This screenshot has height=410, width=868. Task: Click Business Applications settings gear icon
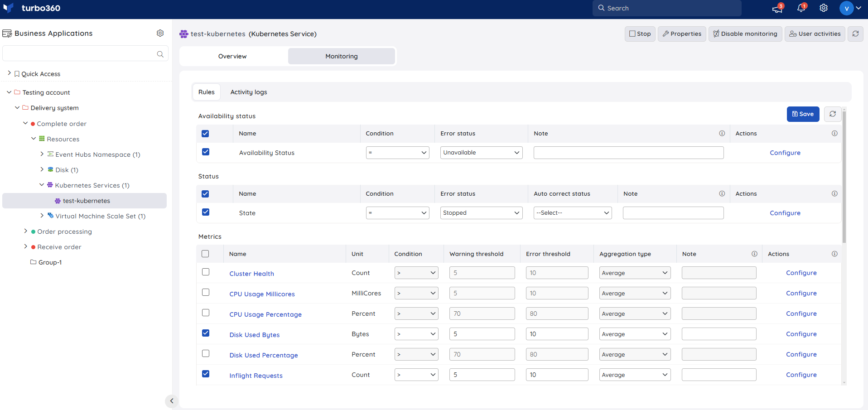click(160, 33)
